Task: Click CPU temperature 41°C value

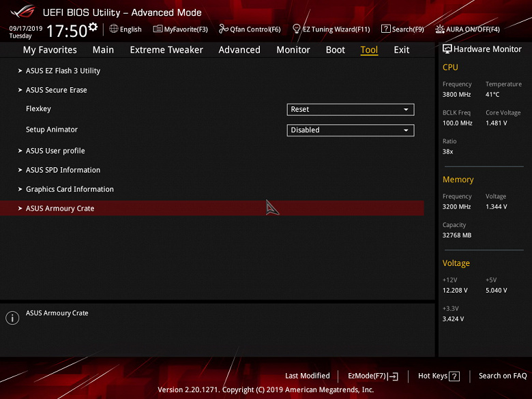Action: [492, 95]
